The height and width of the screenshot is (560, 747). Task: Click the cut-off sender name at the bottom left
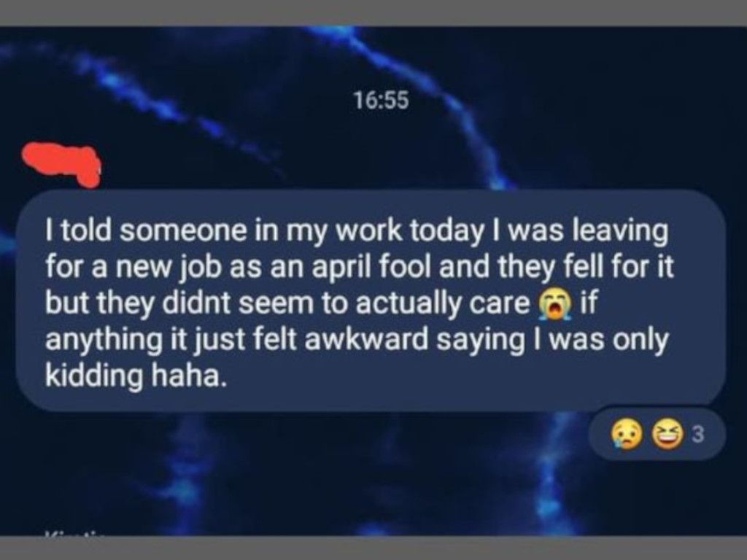75,533
